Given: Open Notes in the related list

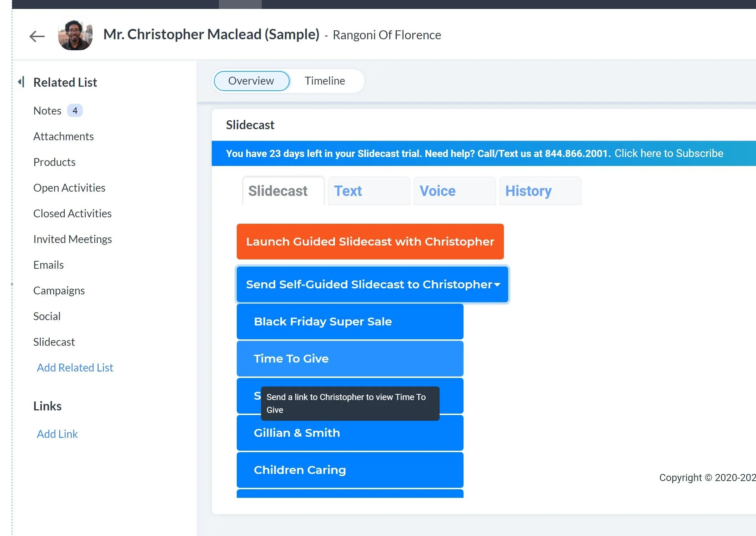Looking at the screenshot, I should point(47,111).
